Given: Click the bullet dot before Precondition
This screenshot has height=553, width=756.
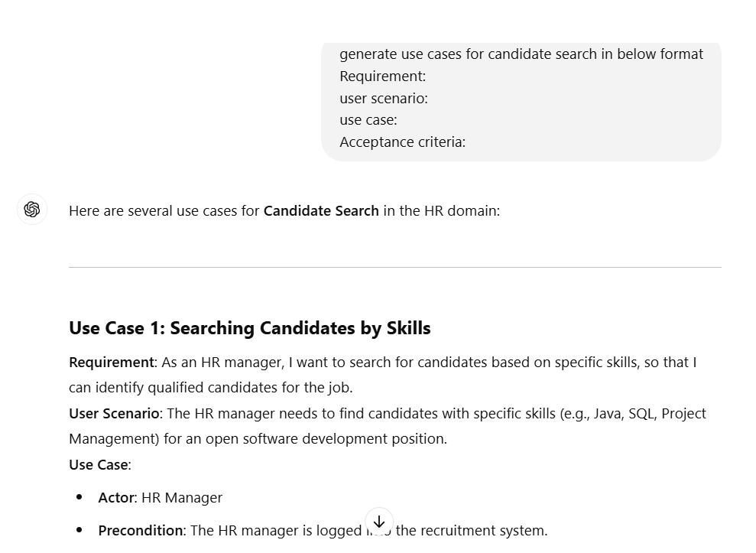Looking at the screenshot, I should click(79, 530).
